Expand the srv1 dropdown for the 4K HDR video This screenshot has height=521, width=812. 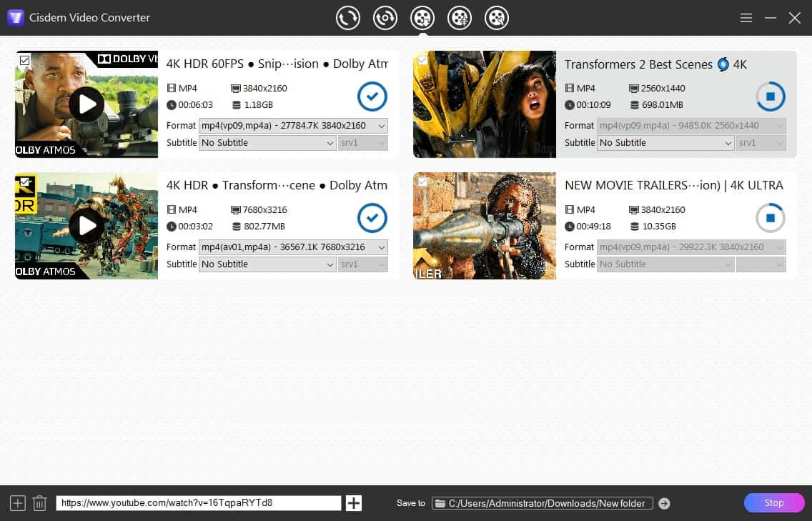pos(363,264)
